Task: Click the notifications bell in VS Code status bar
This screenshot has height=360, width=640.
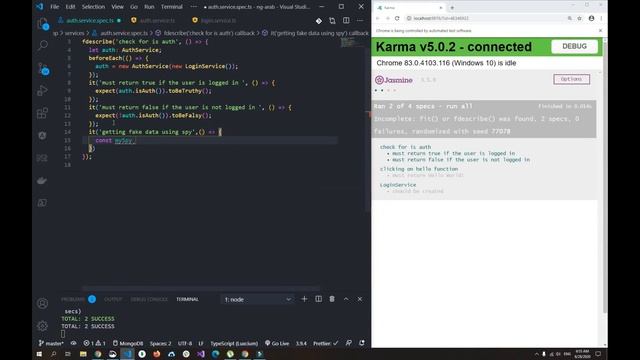Action: coord(362,343)
